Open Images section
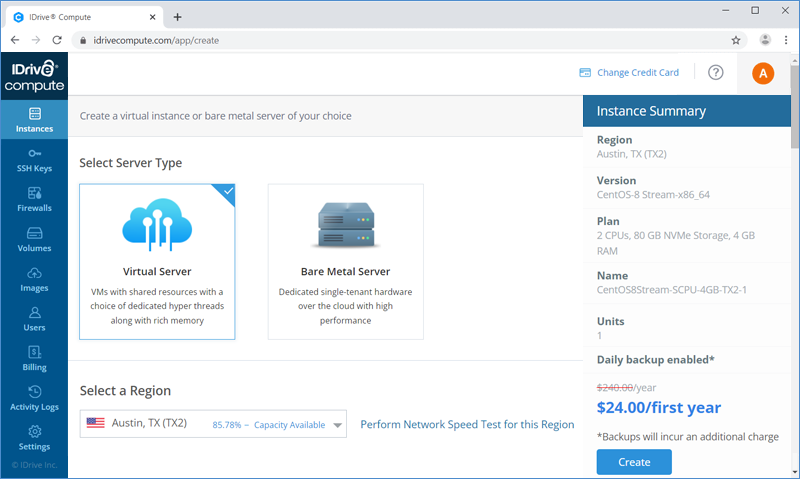 [x=34, y=280]
